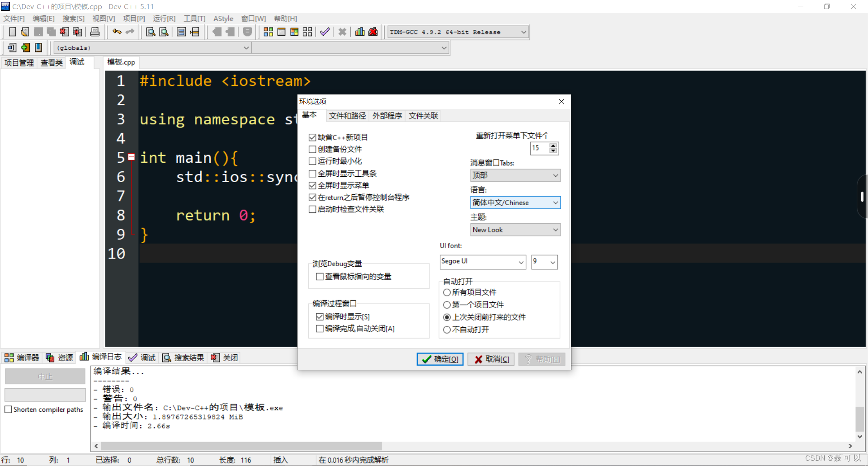Screen dimensions: 868x466
Task: Increase the reopen files count with the stepper
Action: point(553,146)
